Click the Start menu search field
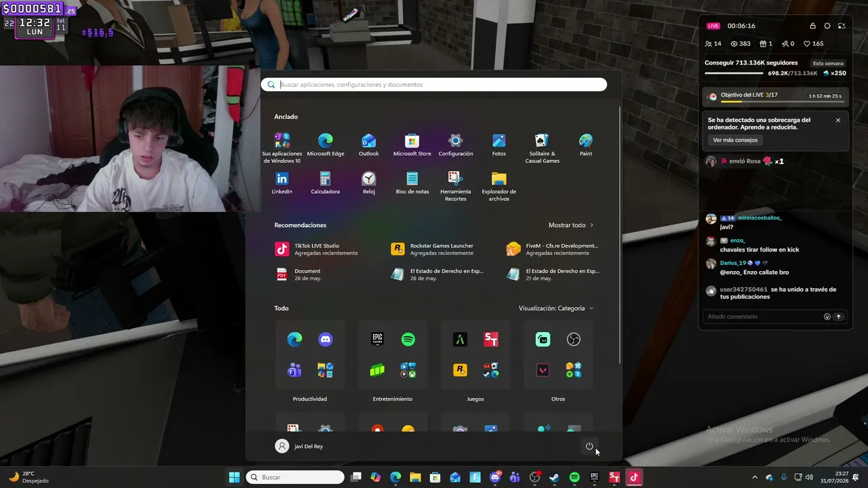 [x=434, y=85]
